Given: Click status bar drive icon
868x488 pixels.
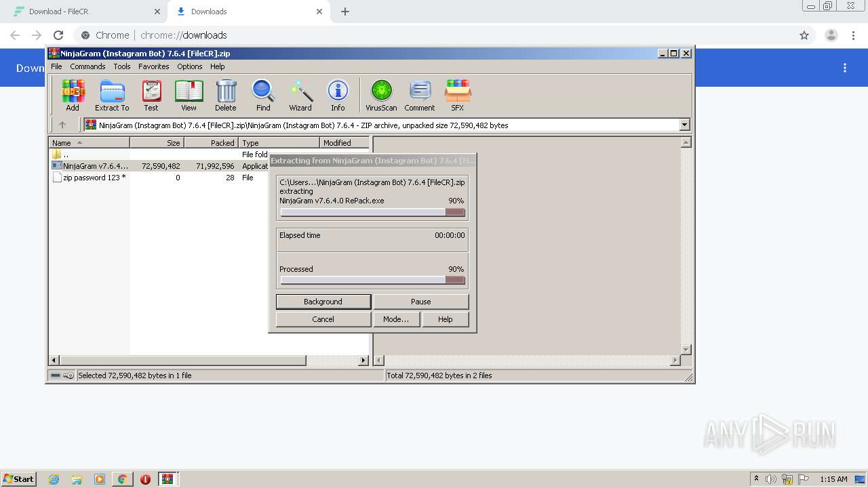Looking at the screenshot, I should tap(56, 375).
